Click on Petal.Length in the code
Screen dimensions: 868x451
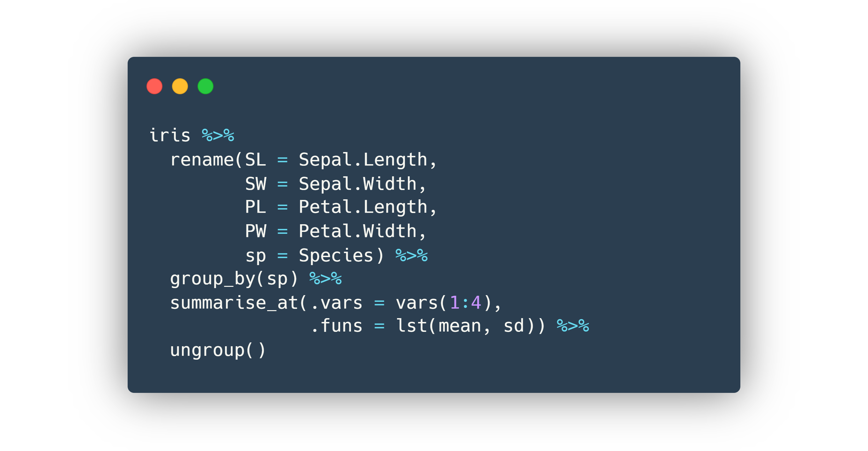363,207
